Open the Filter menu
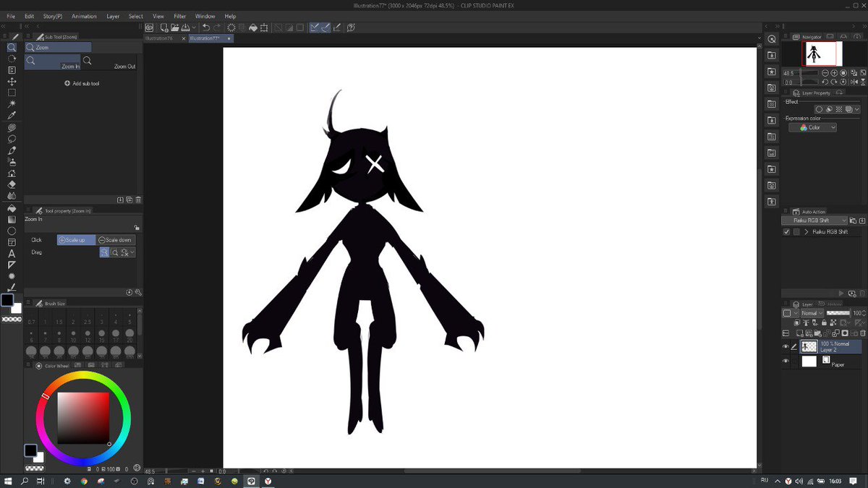Image resolution: width=868 pixels, height=488 pixels. tap(179, 16)
